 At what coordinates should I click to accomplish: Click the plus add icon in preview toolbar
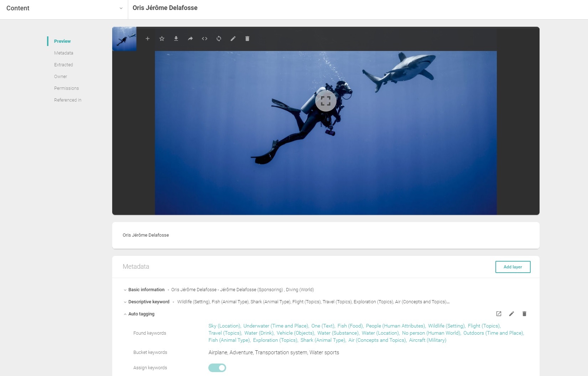pyautogui.click(x=147, y=38)
